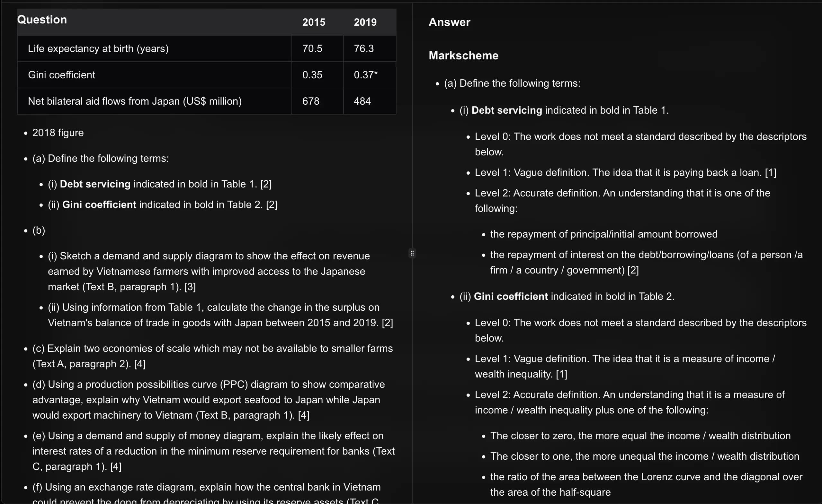Click the 2018 figure footnote
Image resolution: width=822 pixels, height=504 pixels.
click(x=58, y=133)
